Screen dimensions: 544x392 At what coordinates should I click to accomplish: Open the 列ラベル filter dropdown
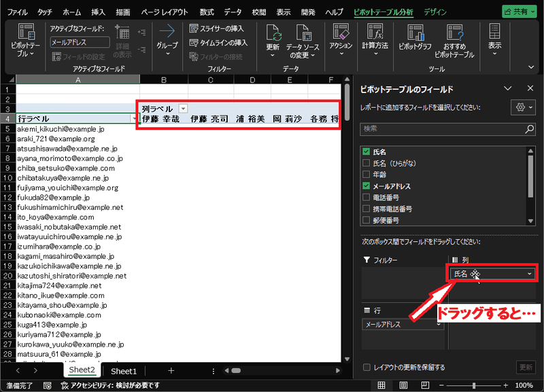tap(183, 109)
